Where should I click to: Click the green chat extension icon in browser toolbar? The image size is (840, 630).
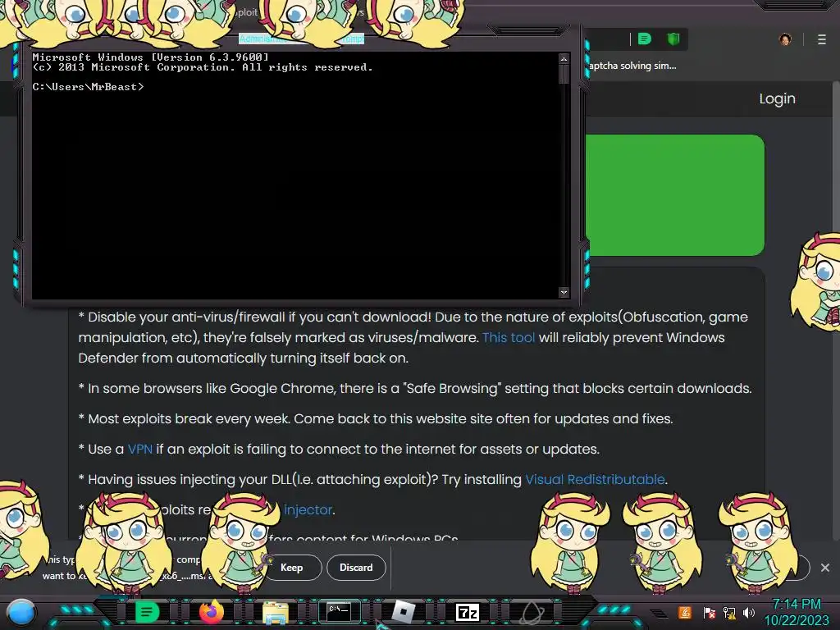tap(645, 39)
